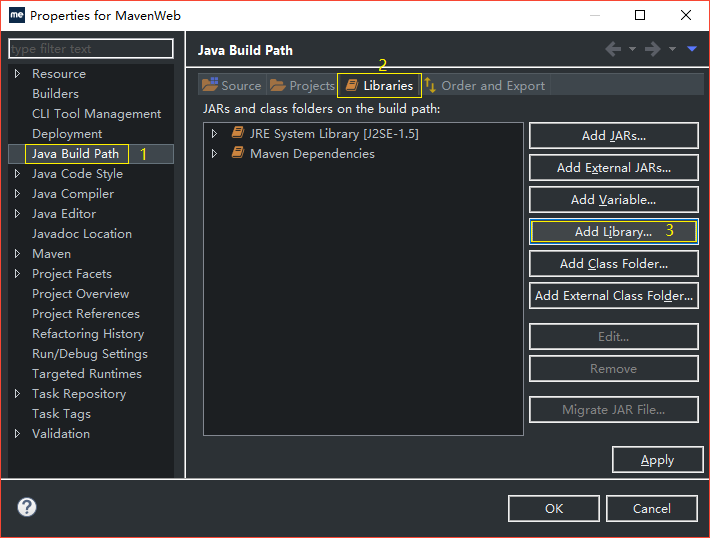710x538 pixels.
Task: Open the blue view menu triangle
Action: (692, 49)
